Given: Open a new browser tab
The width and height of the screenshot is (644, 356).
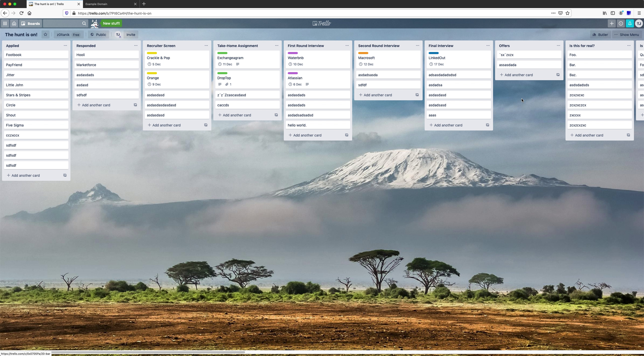Looking at the screenshot, I should (x=144, y=4).
